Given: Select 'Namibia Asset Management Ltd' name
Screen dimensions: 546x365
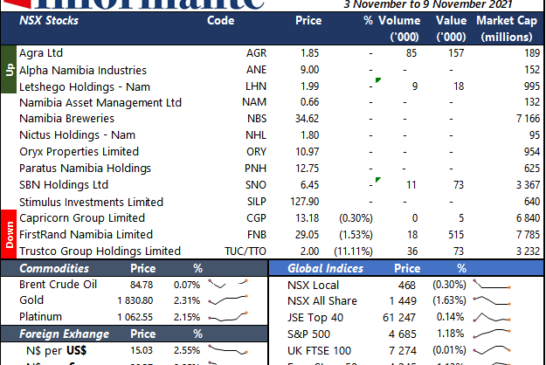Looking at the screenshot, I should click(100, 103).
